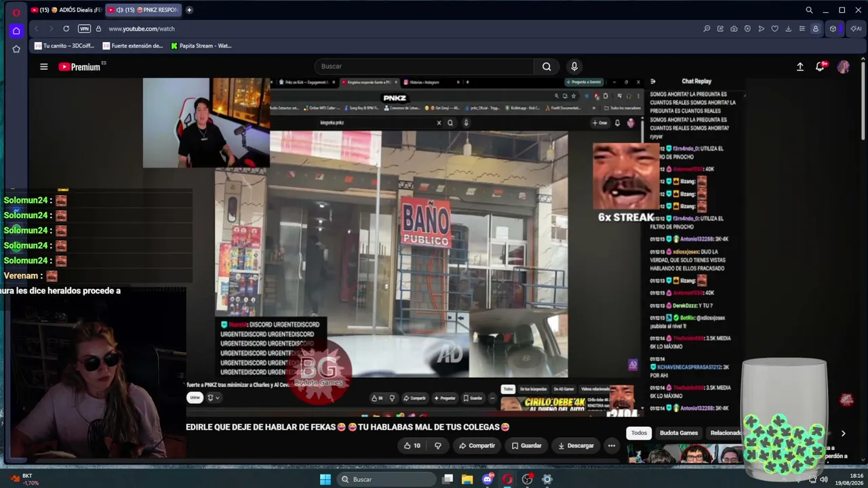Open the Windows Start menu
The image size is (868, 488).
325,479
